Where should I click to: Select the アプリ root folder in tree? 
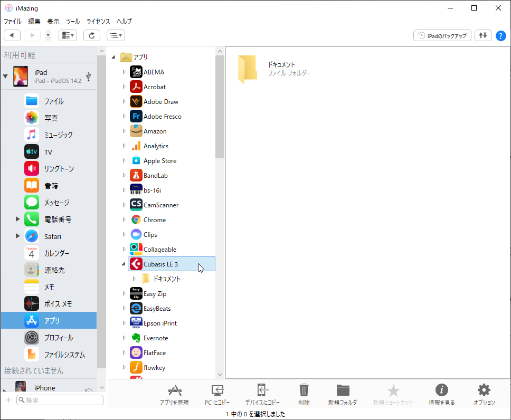pyautogui.click(x=134, y=58)
